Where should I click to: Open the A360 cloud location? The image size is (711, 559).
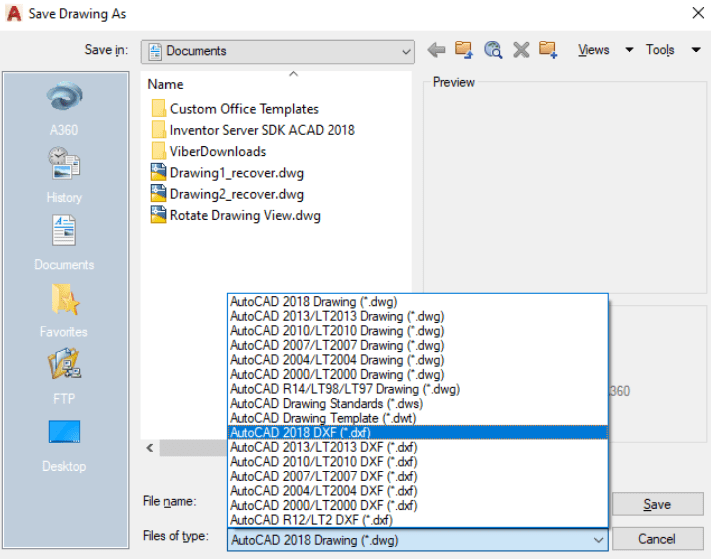[64, 109]
